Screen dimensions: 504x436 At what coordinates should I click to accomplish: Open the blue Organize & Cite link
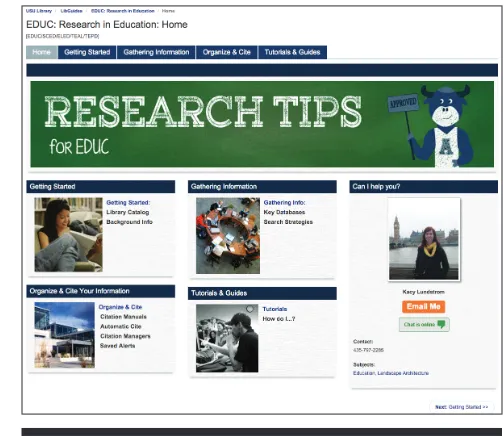pos(120,307)
